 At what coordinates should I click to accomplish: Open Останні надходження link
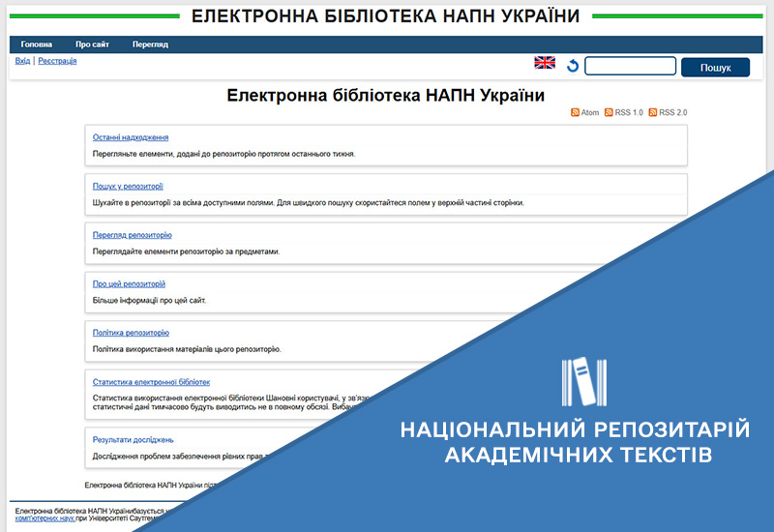(131, 137)
